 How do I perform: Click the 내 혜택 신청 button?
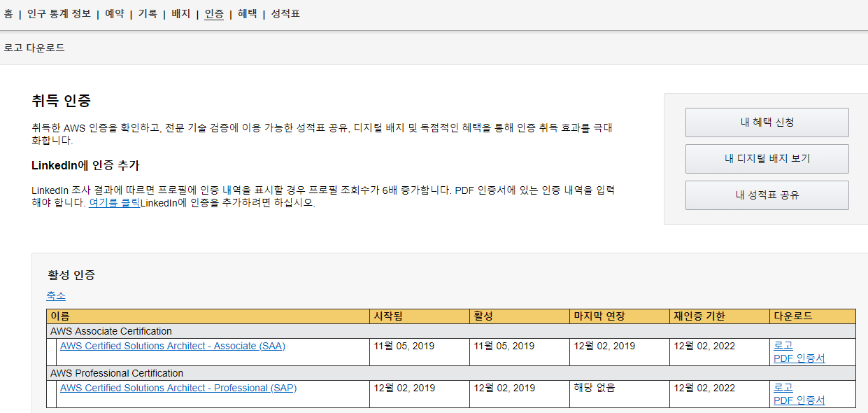point(767,122)
